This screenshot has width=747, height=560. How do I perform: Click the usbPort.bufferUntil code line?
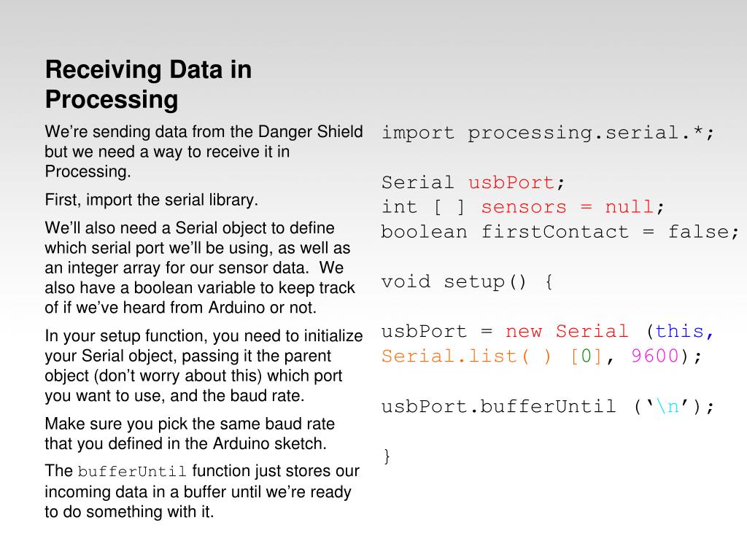click(548, 407)
